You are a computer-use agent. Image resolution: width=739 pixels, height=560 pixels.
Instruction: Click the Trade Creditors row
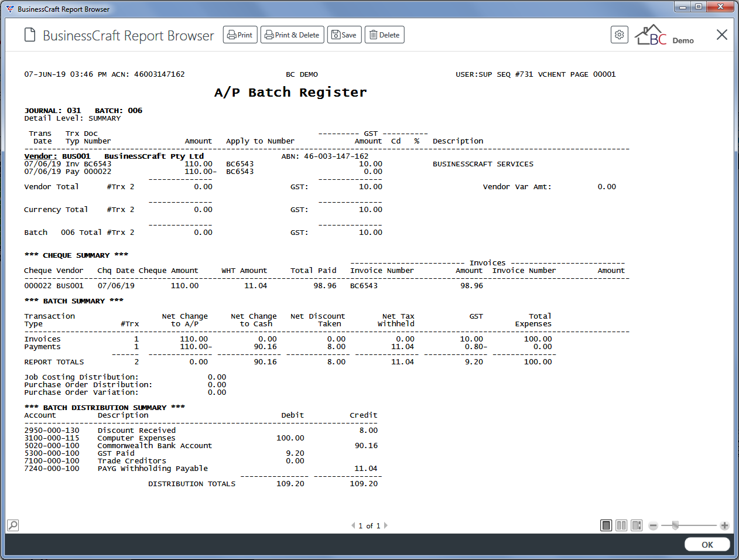click(201, 461)
